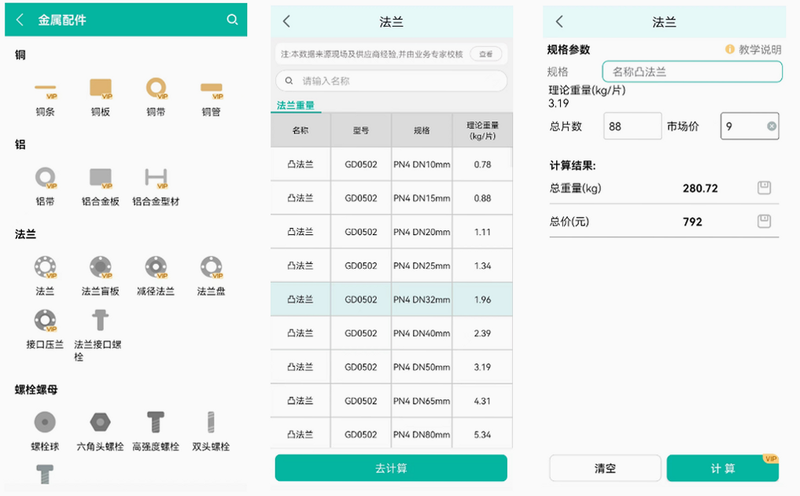The image size is (800, 496).
Task: Click the 规格 field showing 名称凸法兰
Action: [x=692, y=71]
